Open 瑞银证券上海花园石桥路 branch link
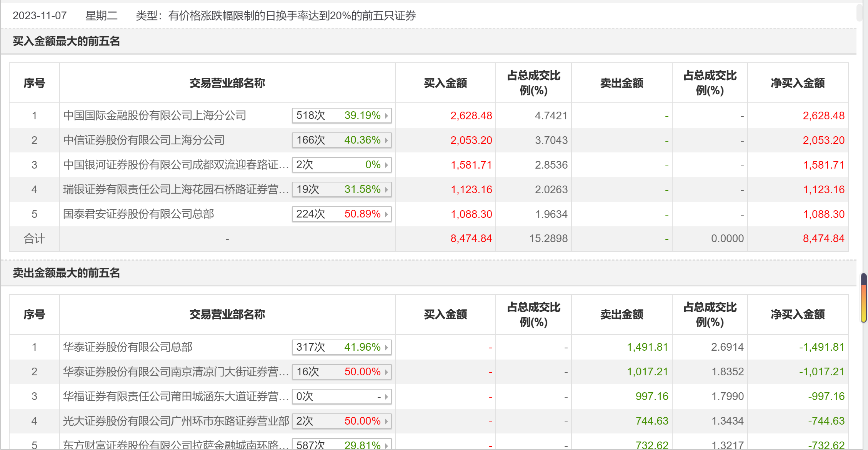This screenshot has height=450, width=868. (176, 189)
